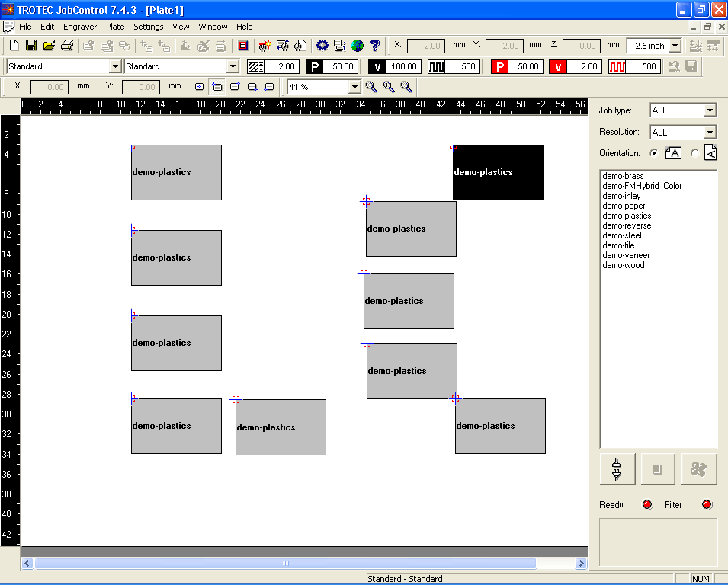Select the black highlighted demo-plastics job
This screenshot has width=728, height=585.
click(x=499, y=173)
